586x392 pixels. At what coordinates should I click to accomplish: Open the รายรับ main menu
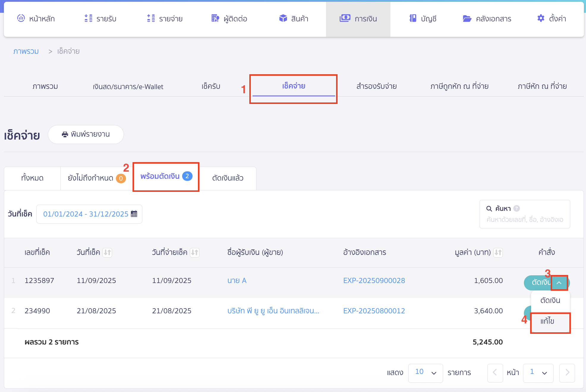tap(100, 19)
